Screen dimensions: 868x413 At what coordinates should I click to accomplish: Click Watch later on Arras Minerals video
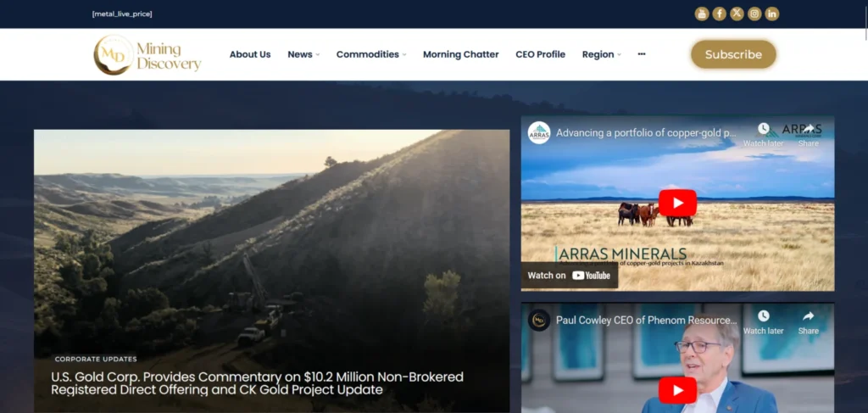pos(764,135)
